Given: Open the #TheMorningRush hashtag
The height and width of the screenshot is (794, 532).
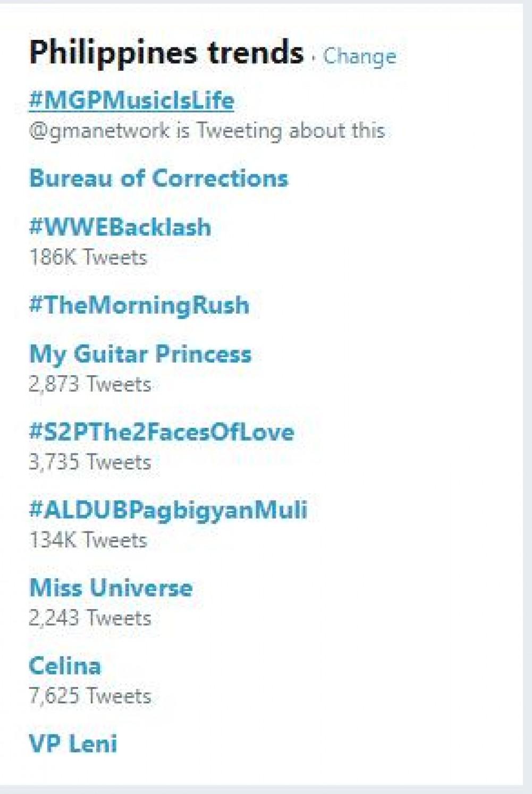Looking at the screenshot, I should [139, 305].
